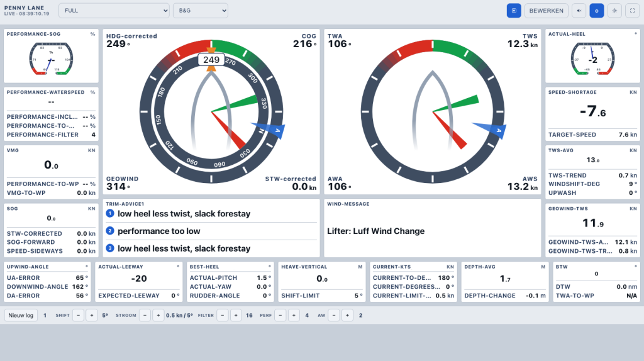Select trim advice 1 numbered badge
644x361 pixels.
(x=110, y=214)
